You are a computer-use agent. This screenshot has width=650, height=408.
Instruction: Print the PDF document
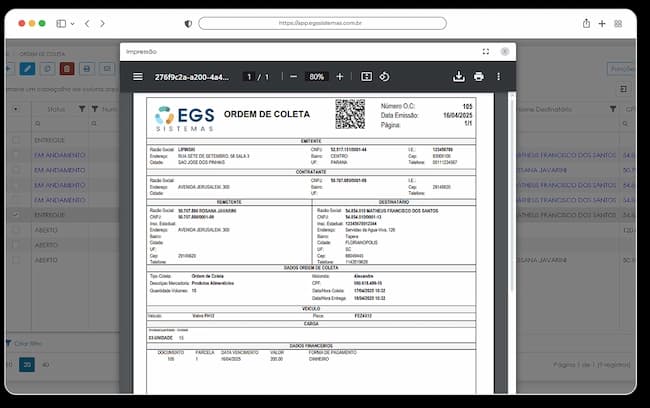tap(479, 77)
